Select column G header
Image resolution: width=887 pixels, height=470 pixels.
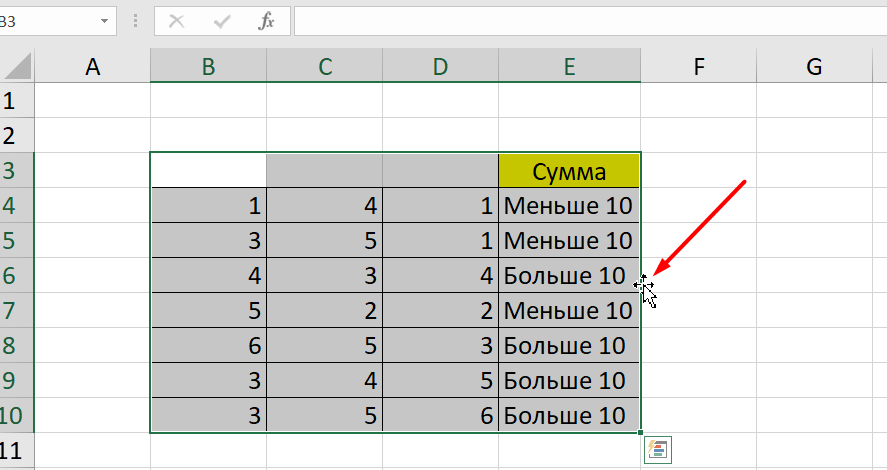pos(814,67)
